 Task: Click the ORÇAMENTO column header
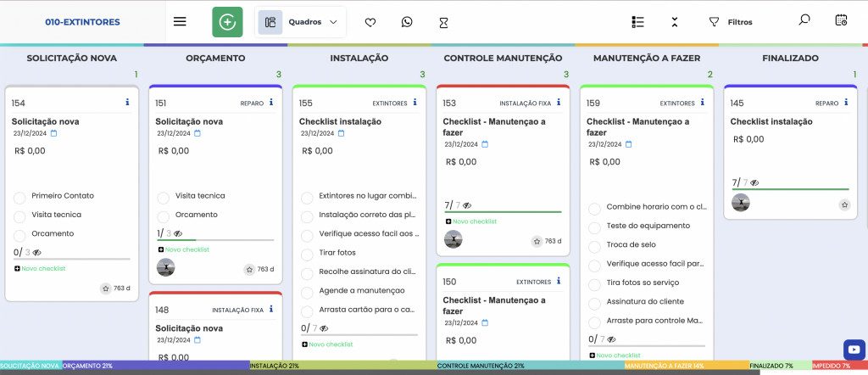tap(215, 59)
